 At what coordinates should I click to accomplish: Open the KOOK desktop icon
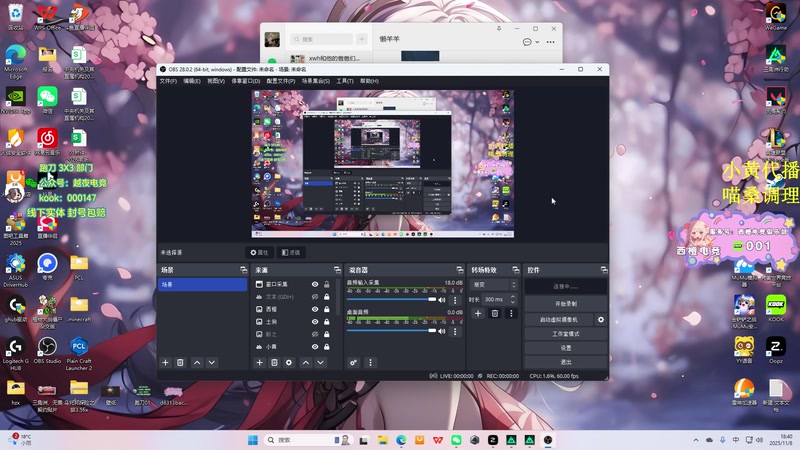pyautogui.click(x=776, y=309)
